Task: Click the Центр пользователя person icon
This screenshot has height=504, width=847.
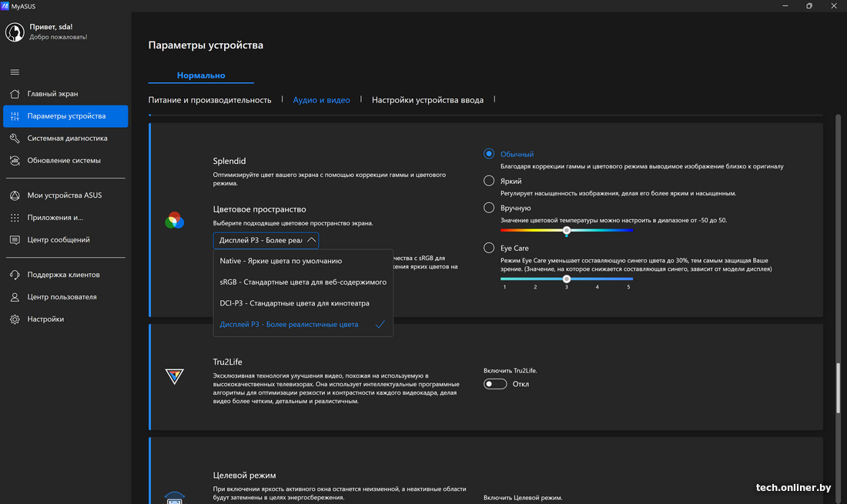Action: click(15, 297)
